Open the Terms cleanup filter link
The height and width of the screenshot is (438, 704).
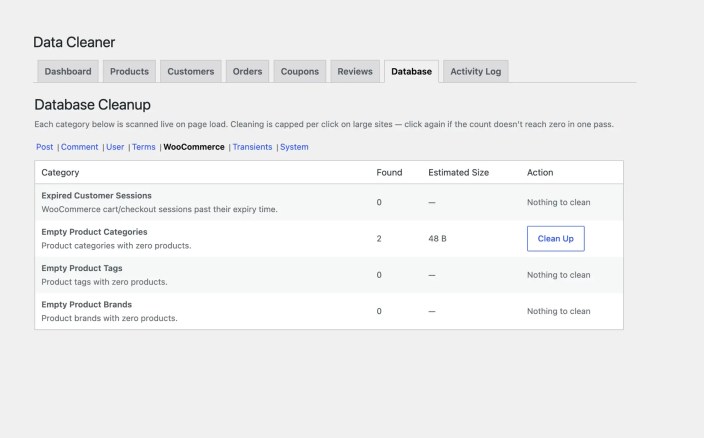pyautogui.click(x=144, y=147)
